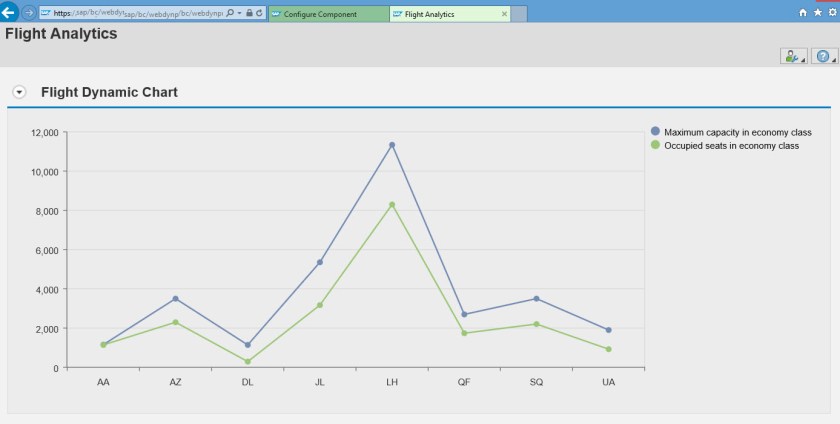Image resolution: width=840 pixels, height=424 pixels.
Task: Click the JL maximum capacity data point
Action: [x=320, y=262]
